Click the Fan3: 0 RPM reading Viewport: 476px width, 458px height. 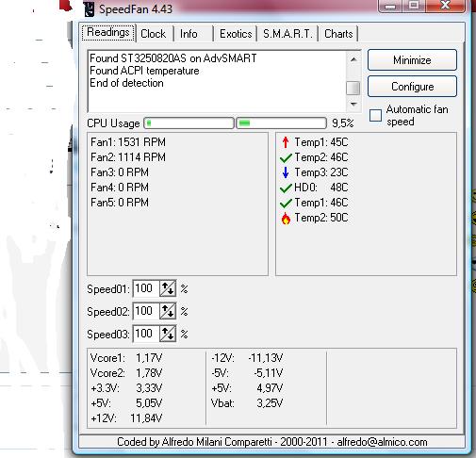120,172
